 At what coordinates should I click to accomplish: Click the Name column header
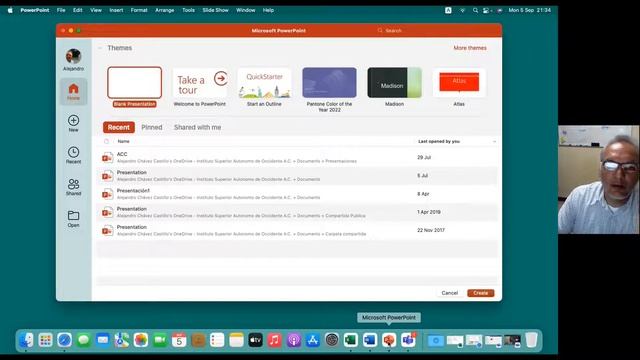pyautogui.click(x=124, y=141)
